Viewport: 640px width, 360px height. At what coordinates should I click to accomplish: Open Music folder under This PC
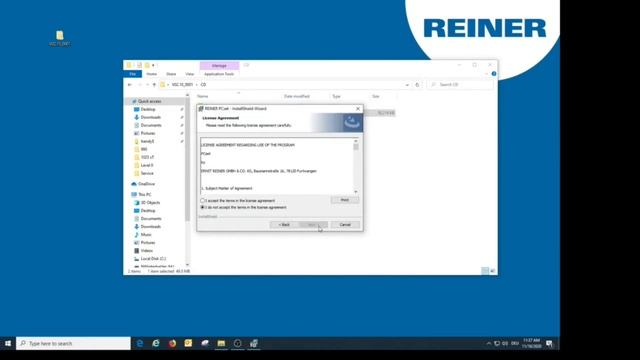pos(146,235)
